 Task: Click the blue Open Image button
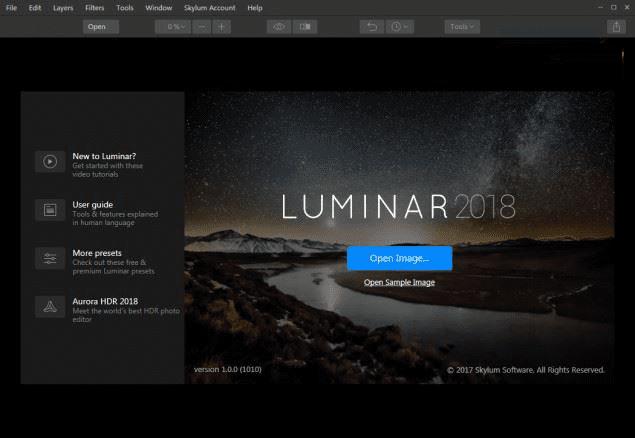click(399, 258)
